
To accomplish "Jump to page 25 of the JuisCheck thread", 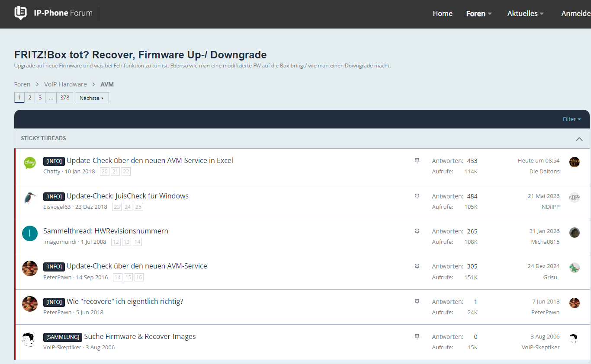I will click(138, 207).
